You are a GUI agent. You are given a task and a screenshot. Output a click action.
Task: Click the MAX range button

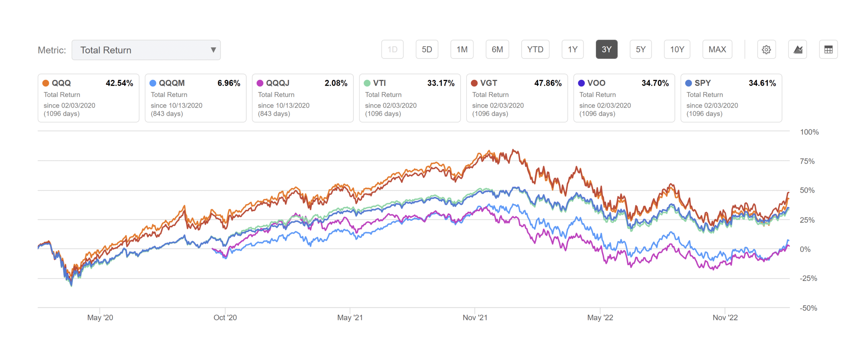coord(717,49)
